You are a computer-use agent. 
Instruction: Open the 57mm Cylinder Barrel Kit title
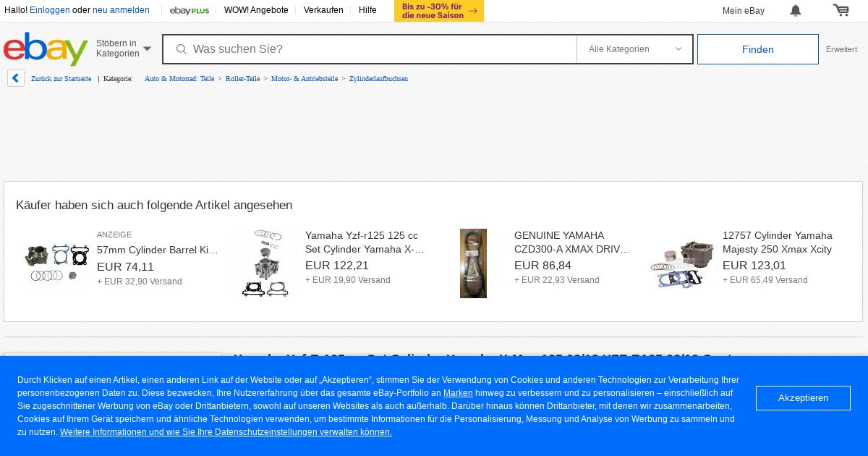(x=158, y=250)
